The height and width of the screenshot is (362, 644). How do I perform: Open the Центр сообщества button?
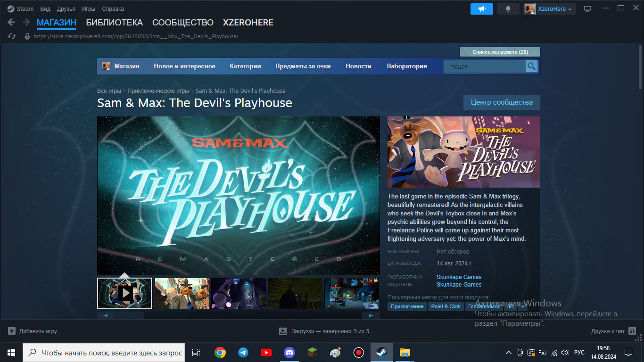pyautogui.click(x=502, y=102)
